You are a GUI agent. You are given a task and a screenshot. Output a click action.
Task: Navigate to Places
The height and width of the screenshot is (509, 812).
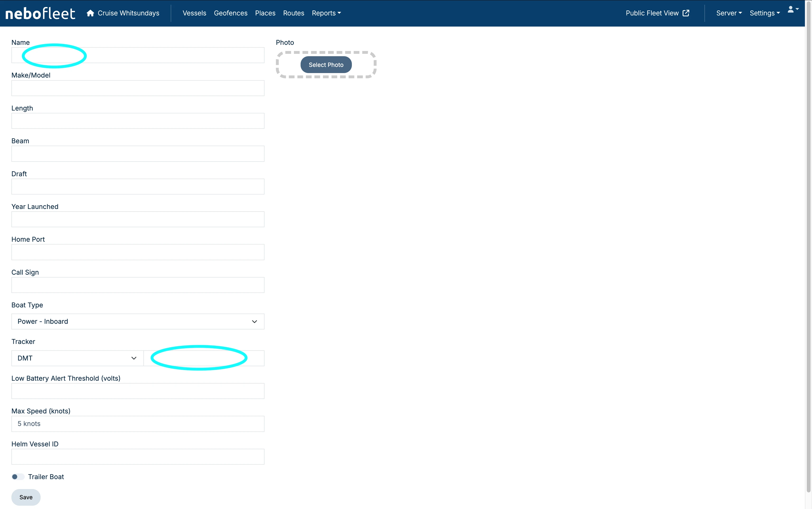265,13
